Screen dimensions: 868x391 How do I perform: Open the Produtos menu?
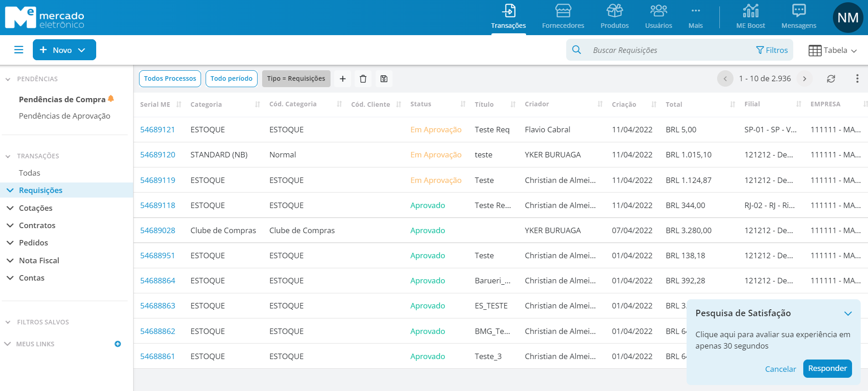click(x=614, y=17)
